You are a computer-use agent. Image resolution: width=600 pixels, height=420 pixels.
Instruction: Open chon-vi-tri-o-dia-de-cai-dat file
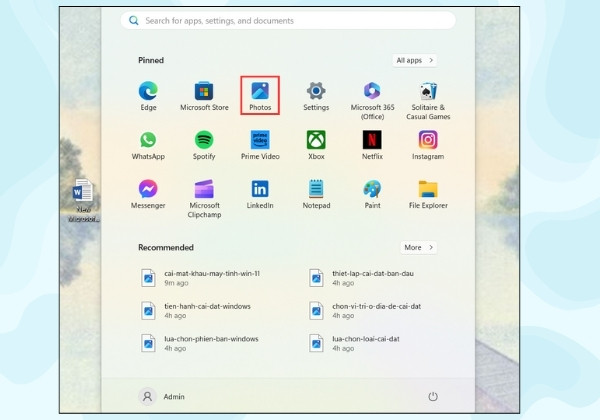pos(365,311)
